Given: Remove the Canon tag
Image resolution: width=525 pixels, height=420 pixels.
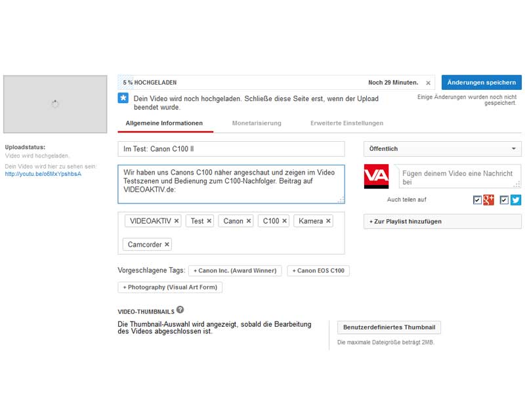Looking at the screenshot, I should point(249,221).
